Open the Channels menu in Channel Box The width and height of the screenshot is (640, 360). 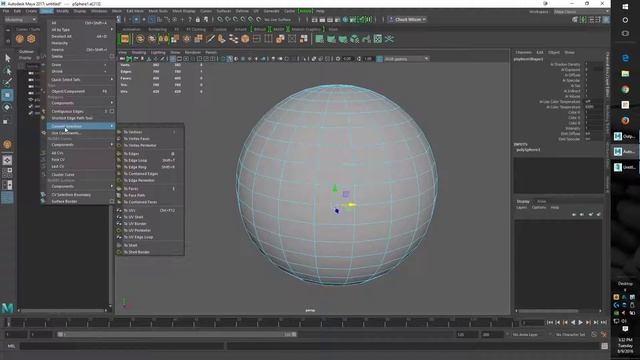[x=523, y=52]
